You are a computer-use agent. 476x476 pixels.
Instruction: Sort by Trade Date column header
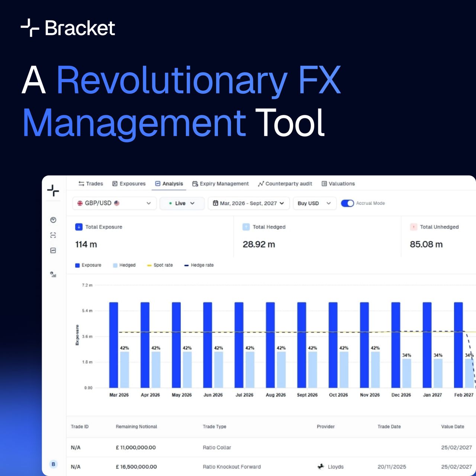[389, 427]
